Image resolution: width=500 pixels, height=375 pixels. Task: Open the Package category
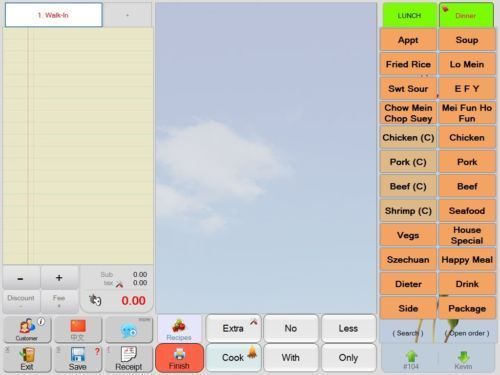click(x=467, y=308)
